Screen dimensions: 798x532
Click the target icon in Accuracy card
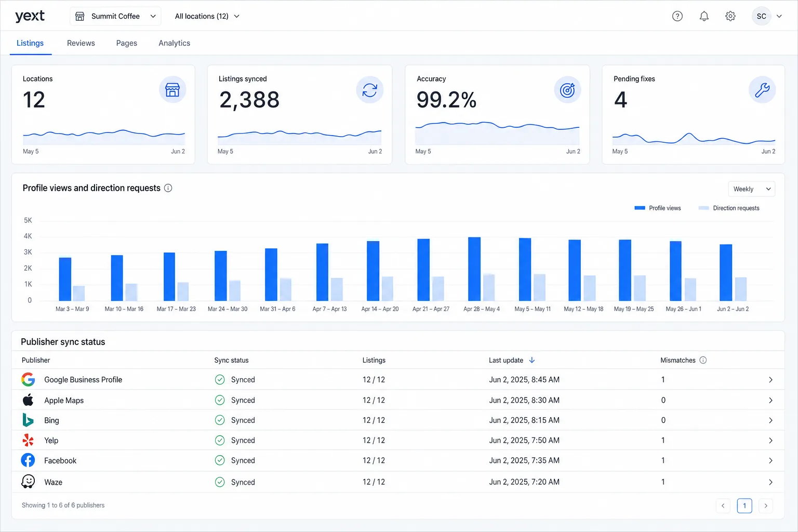click(x=567, y=90)
